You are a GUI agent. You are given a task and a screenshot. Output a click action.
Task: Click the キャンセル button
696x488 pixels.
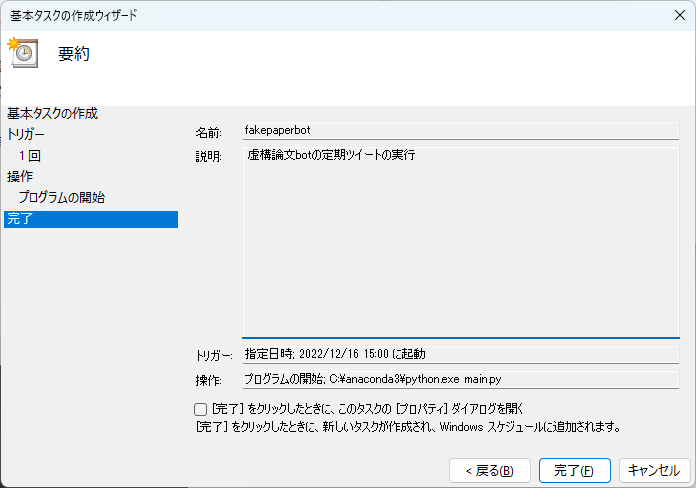coord(654,470)
